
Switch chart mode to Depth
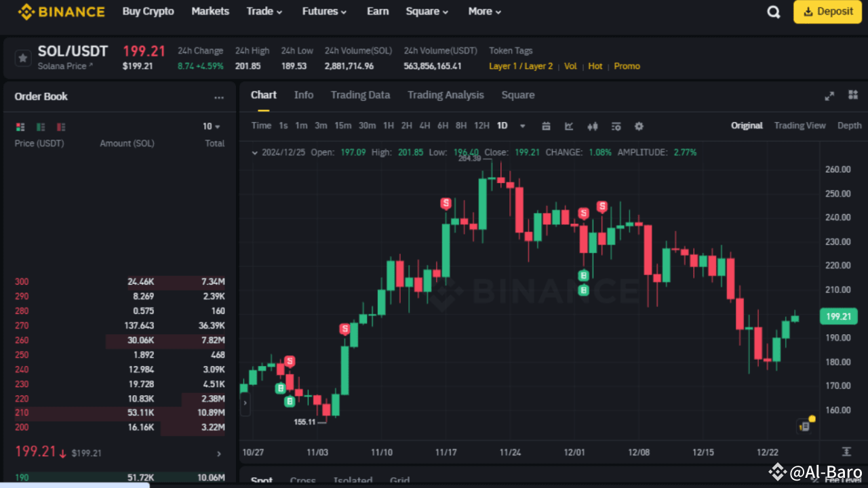tap(850, 125)
